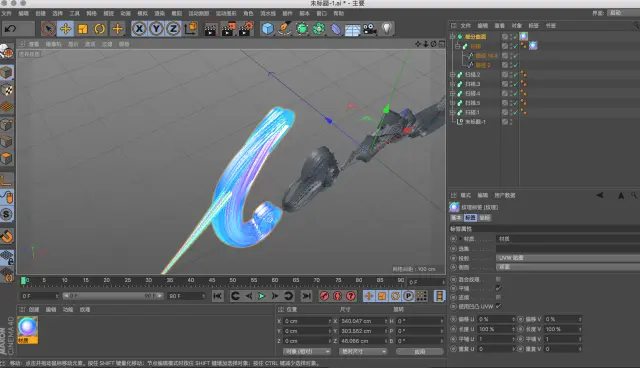Open 角色 menu in menu bar
This screenshot has height=368, width=640.
[x=248, y=13]
